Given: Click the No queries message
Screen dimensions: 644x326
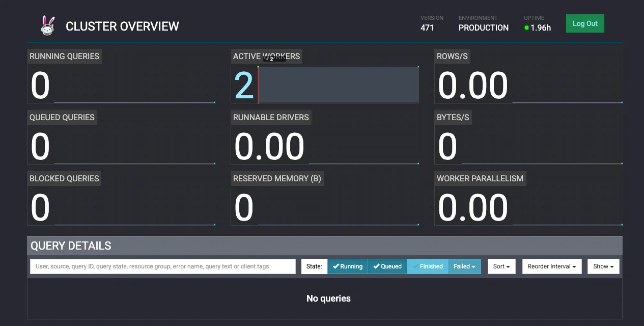Looking at the screenshot, I should tap(328, 298).
